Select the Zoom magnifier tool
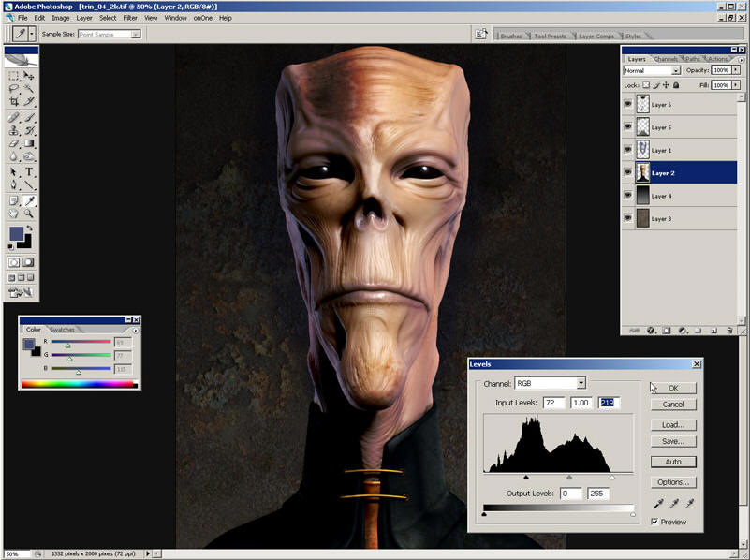 29,214
